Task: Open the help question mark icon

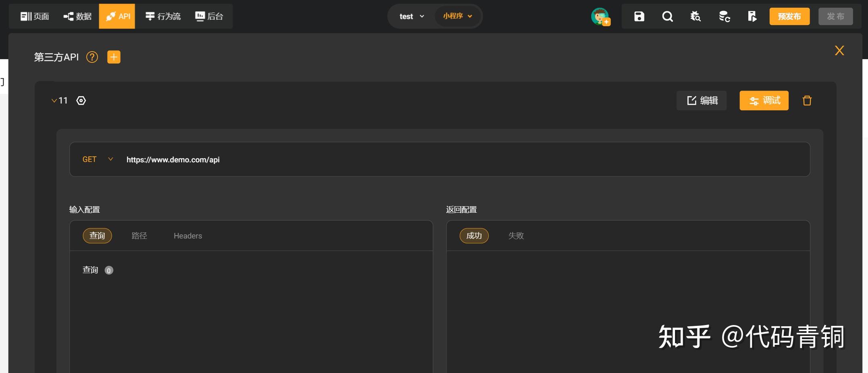Action: 92,57
